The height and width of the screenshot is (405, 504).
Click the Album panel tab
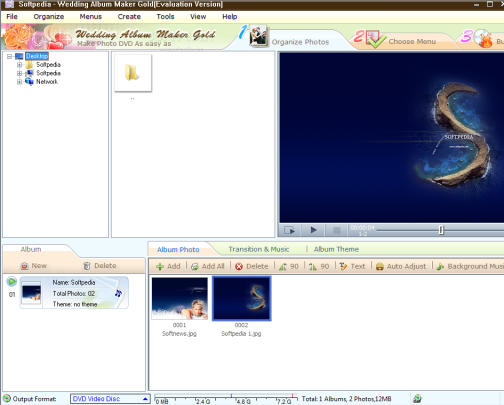pyautogui.click(x=31, y=249)
